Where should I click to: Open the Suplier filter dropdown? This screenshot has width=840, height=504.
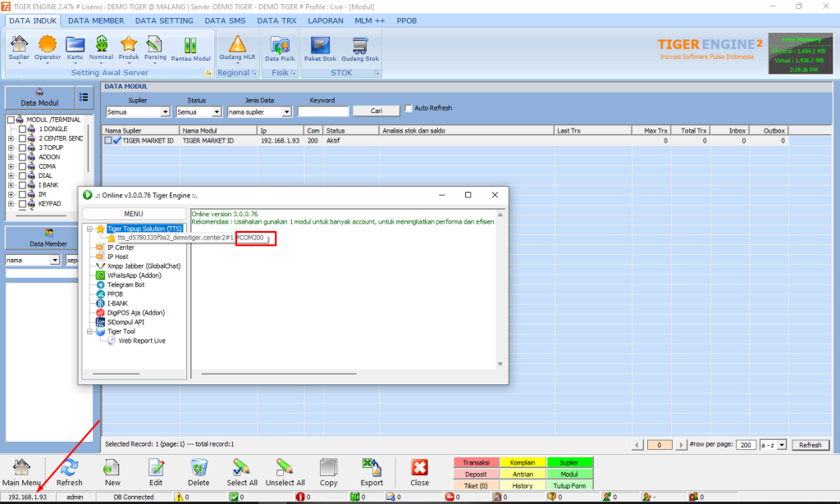tap(165, 112)
